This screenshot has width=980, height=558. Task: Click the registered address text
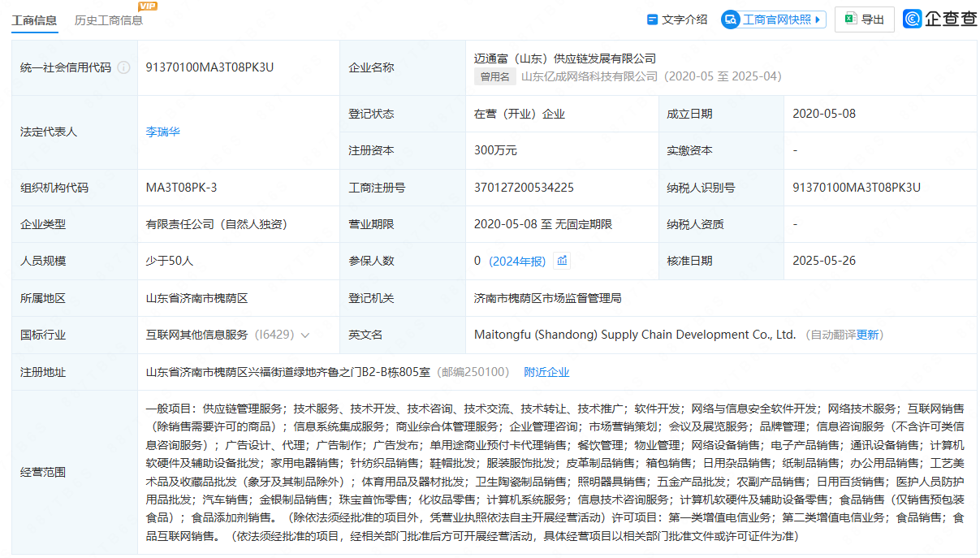pyautogui.click(x=287, y=372)
